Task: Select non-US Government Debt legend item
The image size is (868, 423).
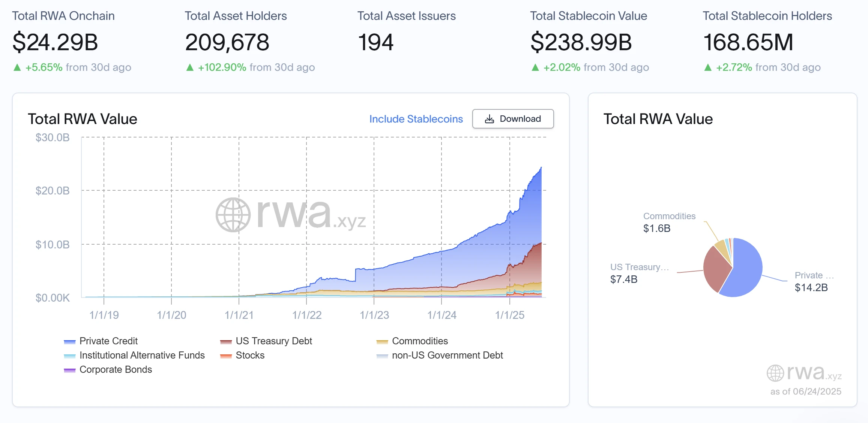Action: click(447, 355)
